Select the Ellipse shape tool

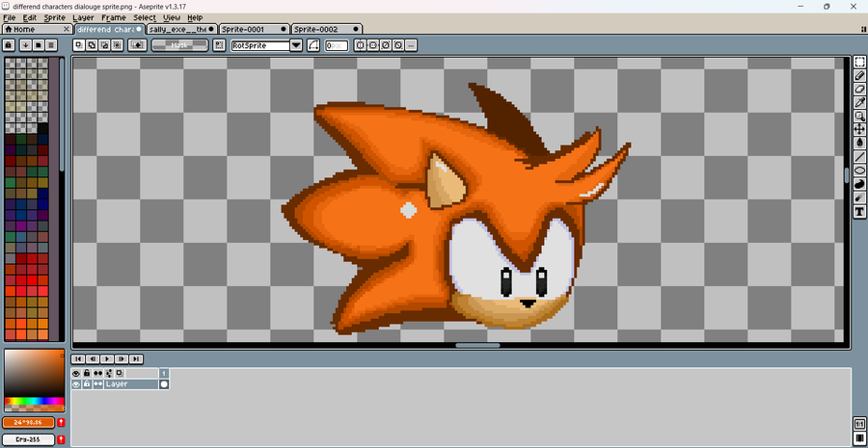pos(859,171)
